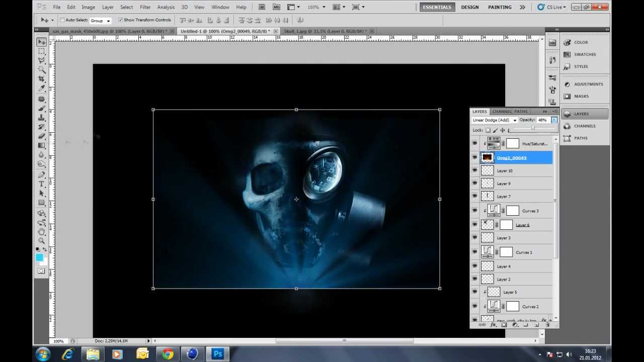Hide Layer 7 via eye icon

(x=474, y=196)
